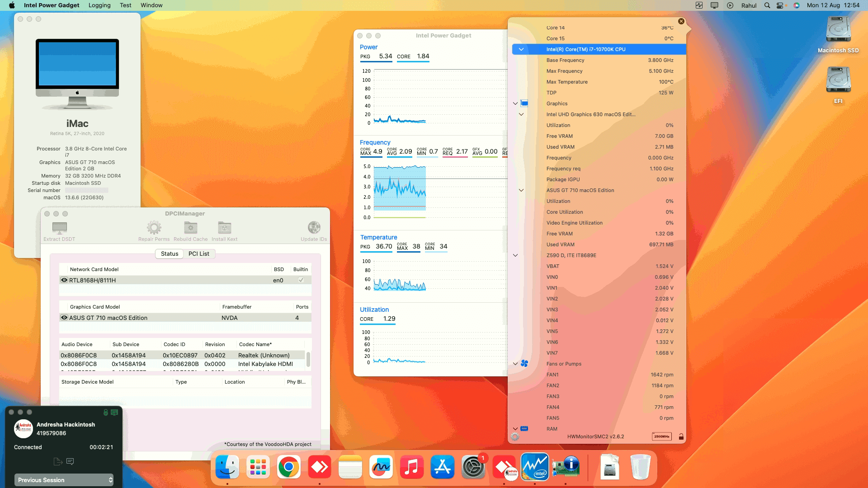Open Window menu
Viewport: 868px width, 488px height.
click(151, 5)
